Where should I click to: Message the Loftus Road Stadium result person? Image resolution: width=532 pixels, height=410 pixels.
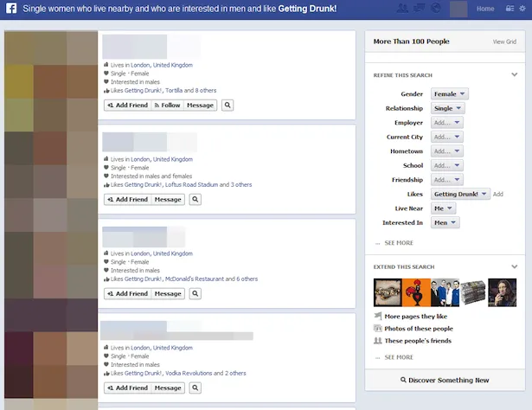168,200
